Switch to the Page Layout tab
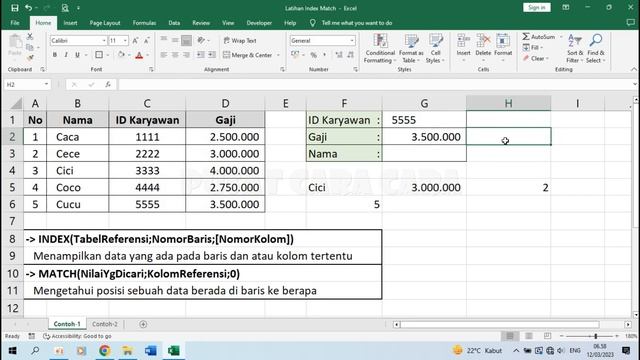This screenshot has height=360, width=640. click(x=105, y=23)
